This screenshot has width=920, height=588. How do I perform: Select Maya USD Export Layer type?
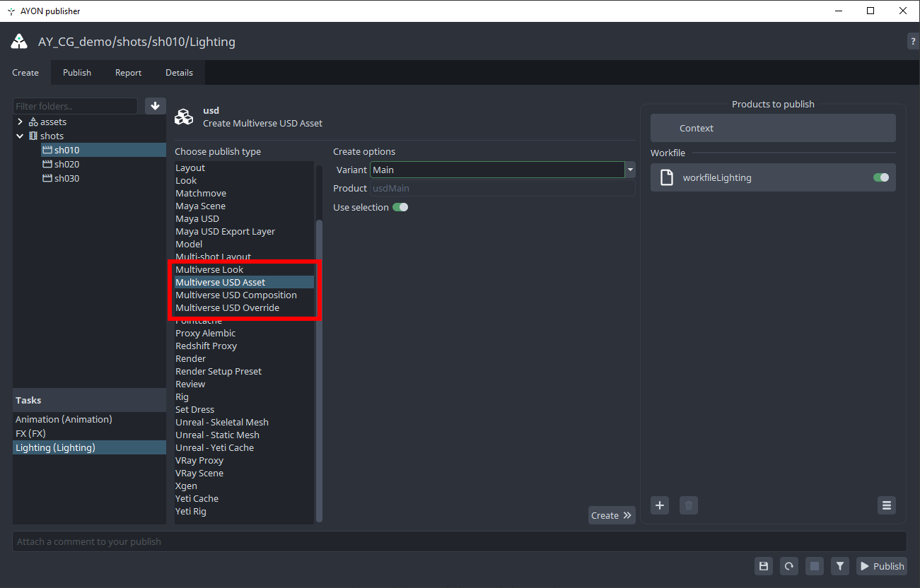coord(244,231)
